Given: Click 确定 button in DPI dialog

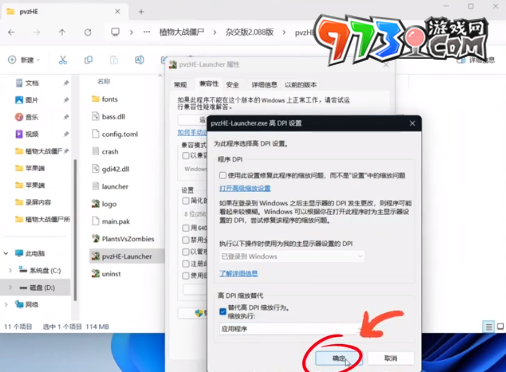Looking at the screenshot, I should click(339, 358).
